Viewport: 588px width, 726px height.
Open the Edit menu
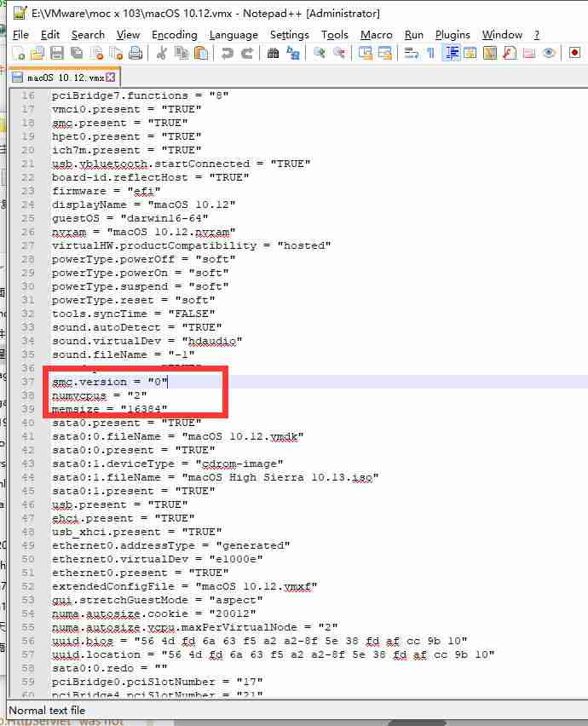coord(50,35)
